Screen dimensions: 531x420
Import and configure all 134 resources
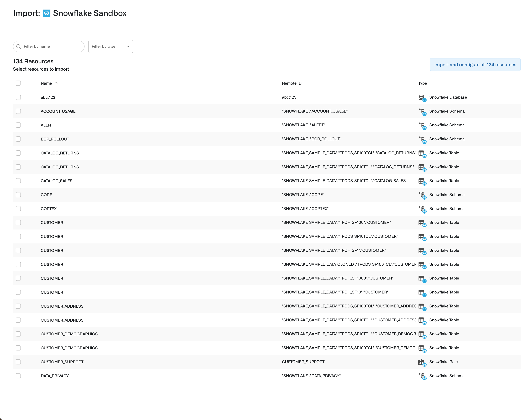(475, 65)
